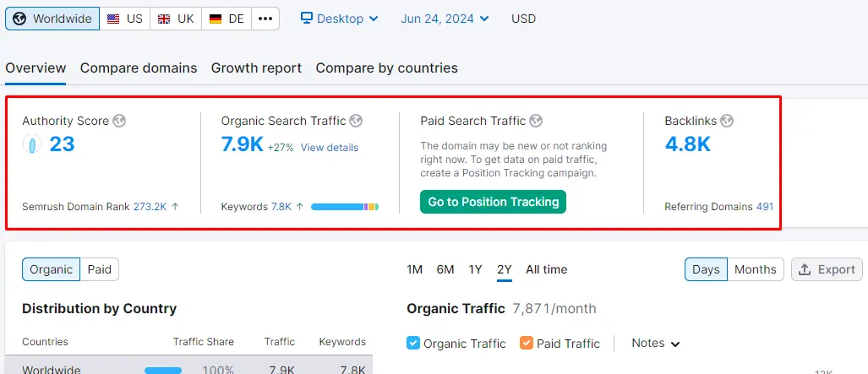Switch to Compare domains tab
This screenshot has height=374, width=868.
(139, 68)
